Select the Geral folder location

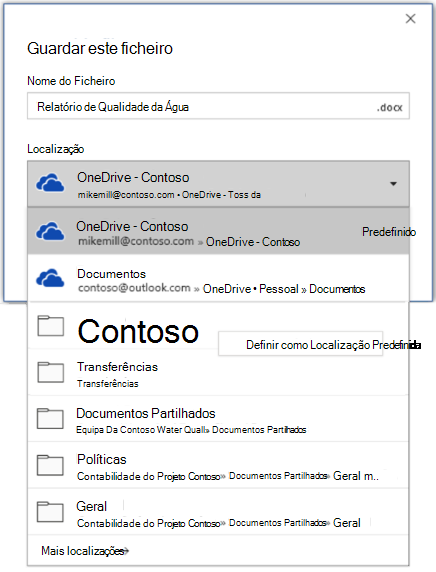(x=218, y=512)
